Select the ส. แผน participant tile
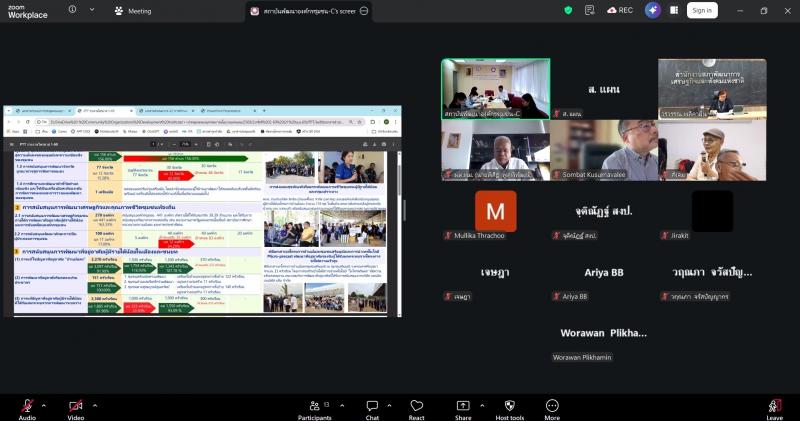 point(604,89)
